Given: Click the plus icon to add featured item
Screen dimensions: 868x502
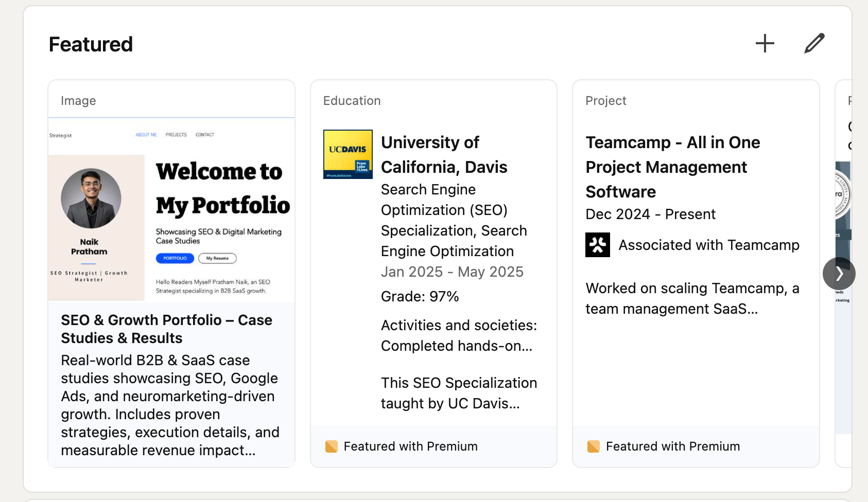Looking at the screenshot, I should coord(765,44).
